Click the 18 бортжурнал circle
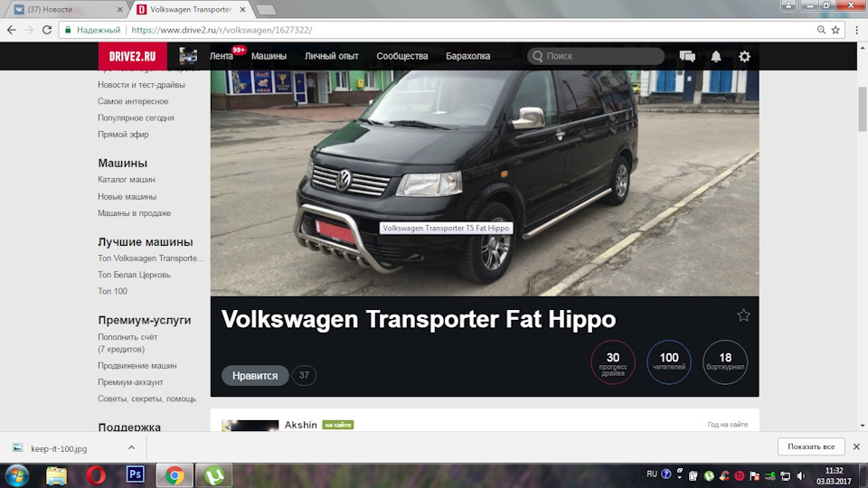 coord(725,362)
